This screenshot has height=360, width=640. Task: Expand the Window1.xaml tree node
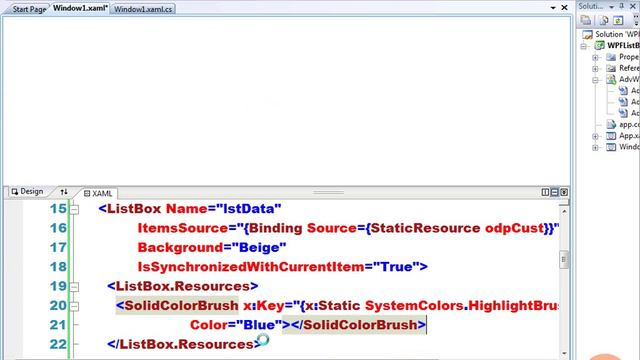(x=596, y=147)
